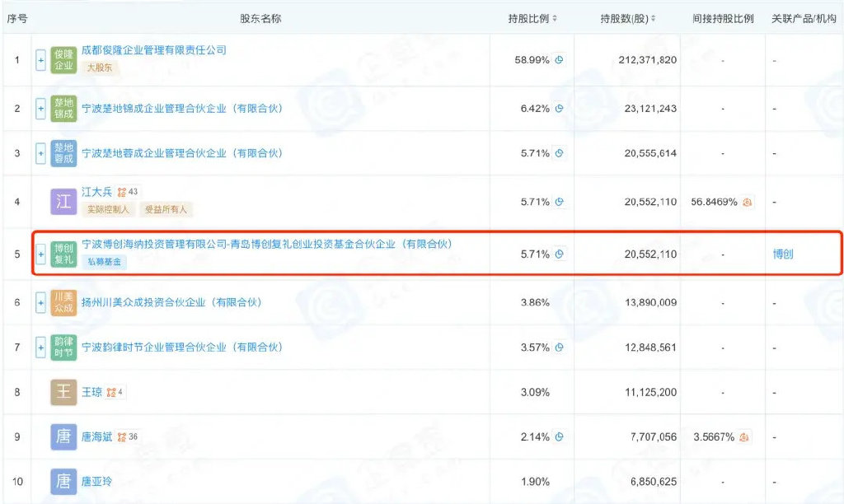
Task: Click 俊隆企业 green logo avatar
Action: (63, 59)
